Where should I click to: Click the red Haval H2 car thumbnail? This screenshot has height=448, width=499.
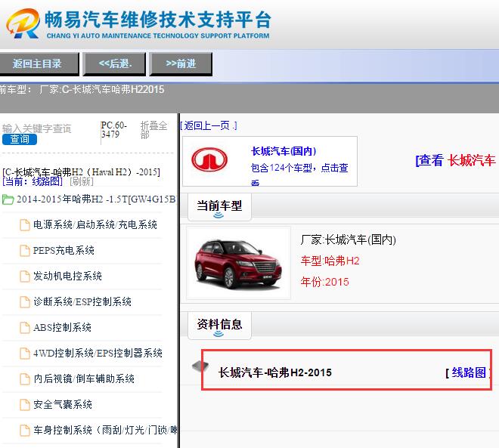coord(238,263)
